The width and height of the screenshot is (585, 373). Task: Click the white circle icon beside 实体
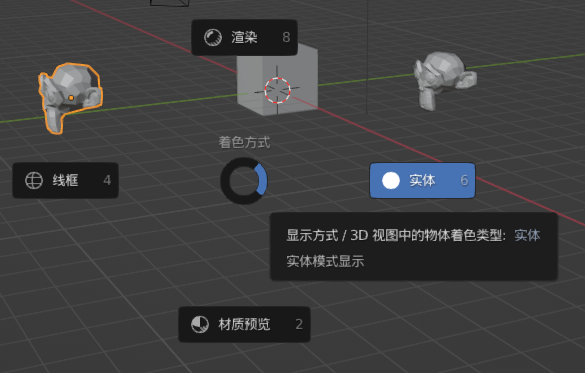391,181
